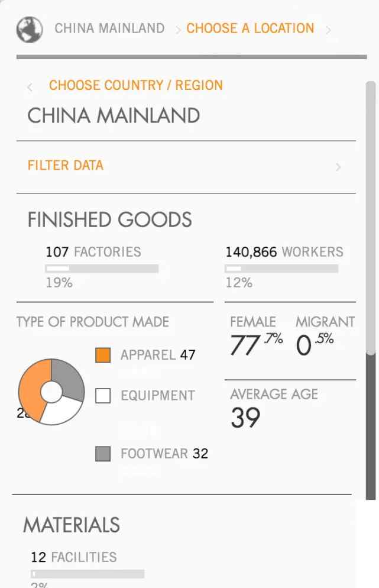Click the globe icon in the breadcrumb
379x588 pixels.
click(x=29, y=29)
